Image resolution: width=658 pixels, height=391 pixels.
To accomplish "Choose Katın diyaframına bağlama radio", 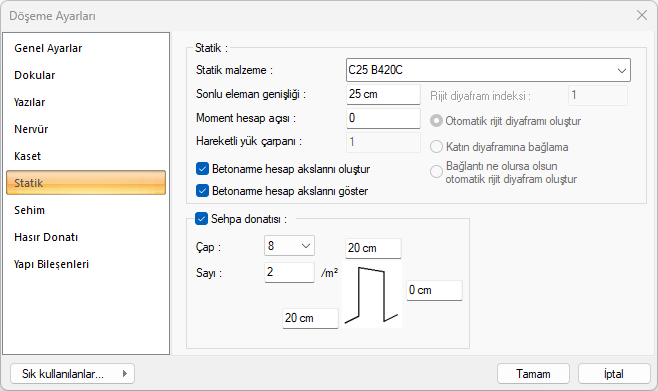I will pos(436,147).
